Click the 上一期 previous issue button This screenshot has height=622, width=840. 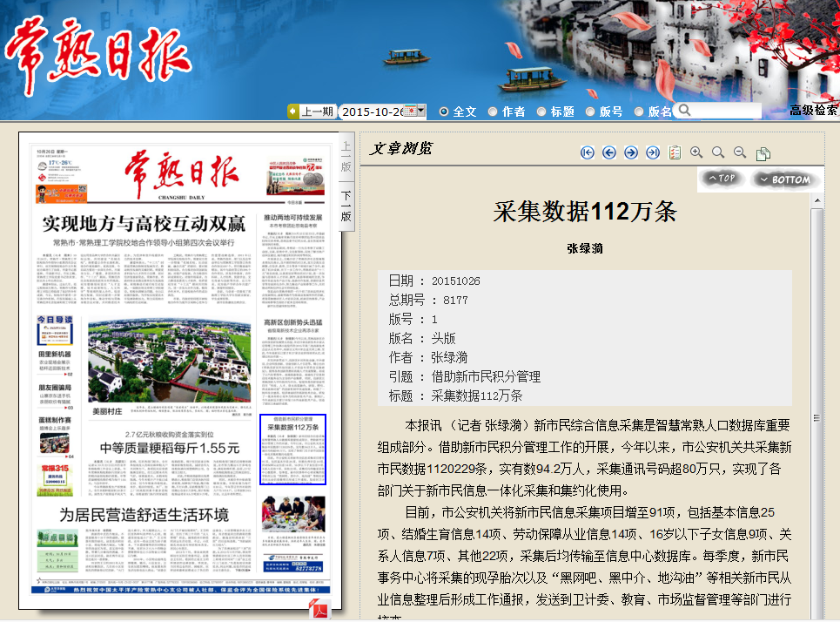point(311,112)
